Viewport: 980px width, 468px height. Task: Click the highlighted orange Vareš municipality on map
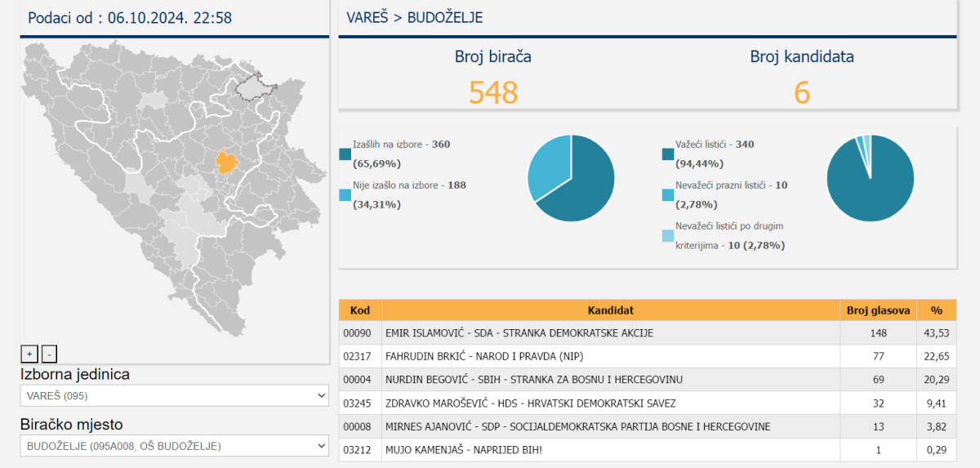tap(227, 161)
